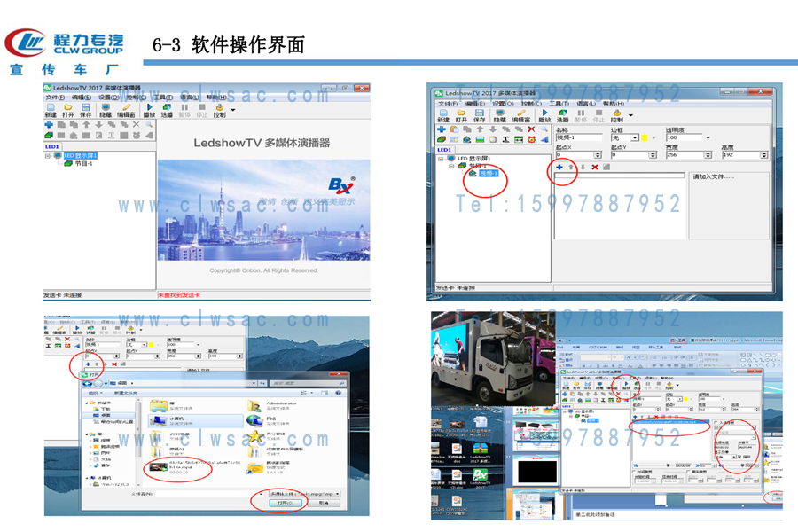Click 编辑窗 pencil icon in top-right window toolbar
The height and width of the screenshot is (532, 798).
(521, 114)
